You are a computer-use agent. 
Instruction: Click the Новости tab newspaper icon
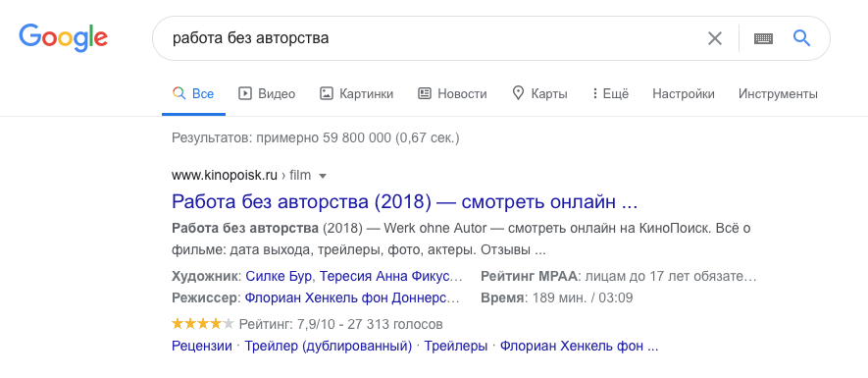click(x=424, y=93)
